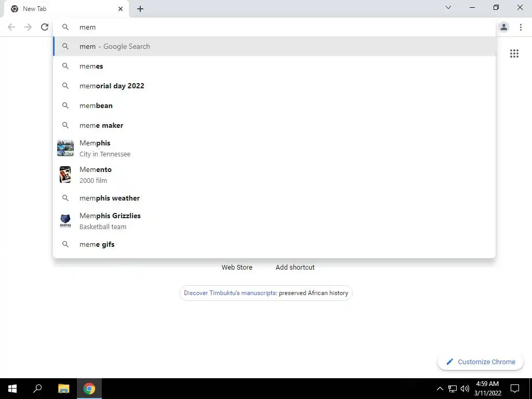Click search icon beside 'meme maker'
532x399 pixels.
pos(65,125)
